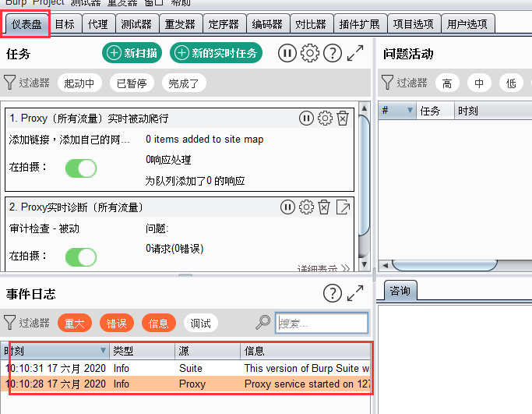532x414 pixels.
Task: Open task 2 in a new window
Action: pyautogui.click(x=343, y=207)
